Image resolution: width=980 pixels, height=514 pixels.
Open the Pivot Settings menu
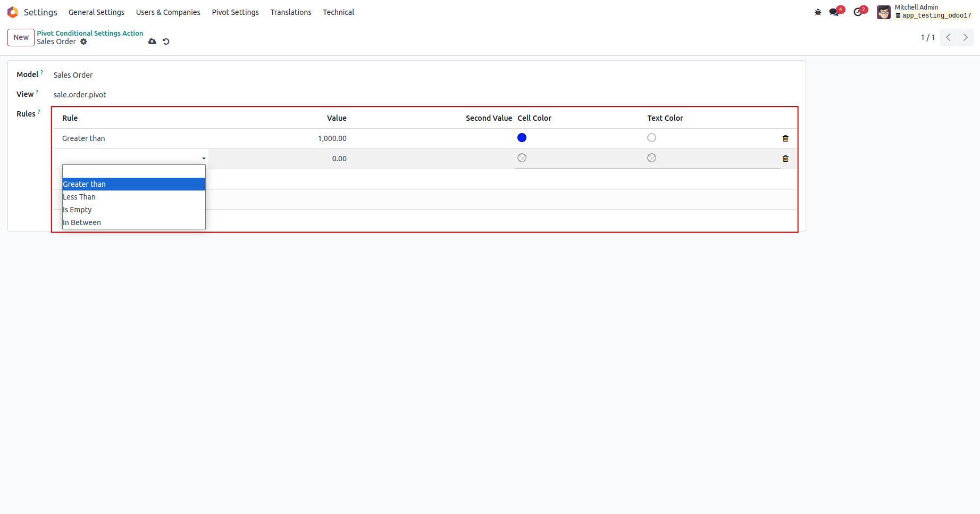click(235, 12)
